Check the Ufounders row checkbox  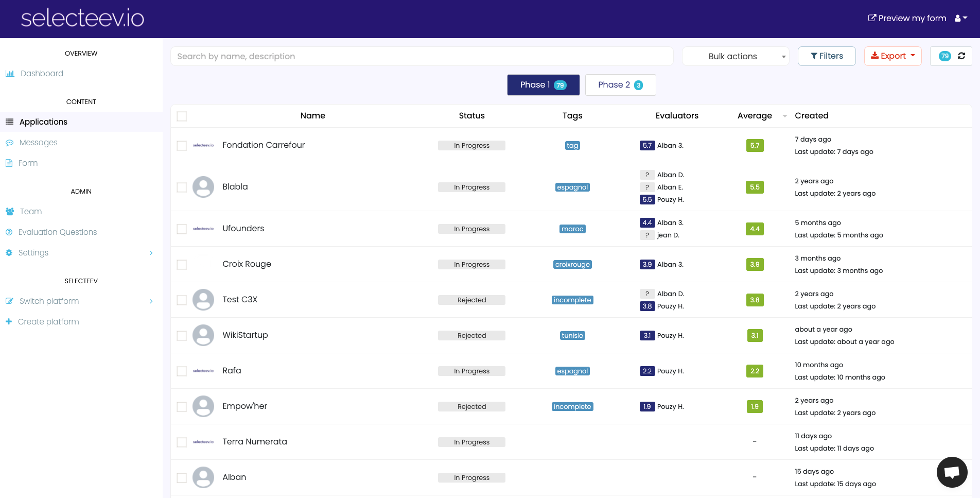pos(182,229)
